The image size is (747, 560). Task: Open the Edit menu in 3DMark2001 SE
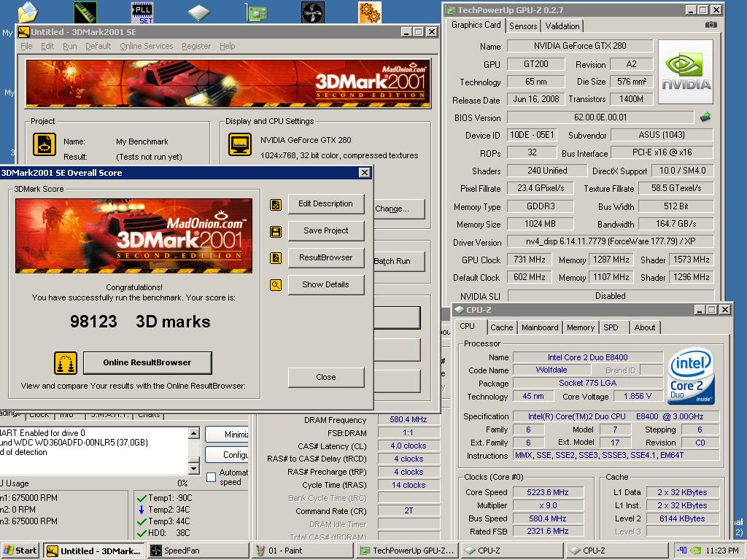pos(47,46)
